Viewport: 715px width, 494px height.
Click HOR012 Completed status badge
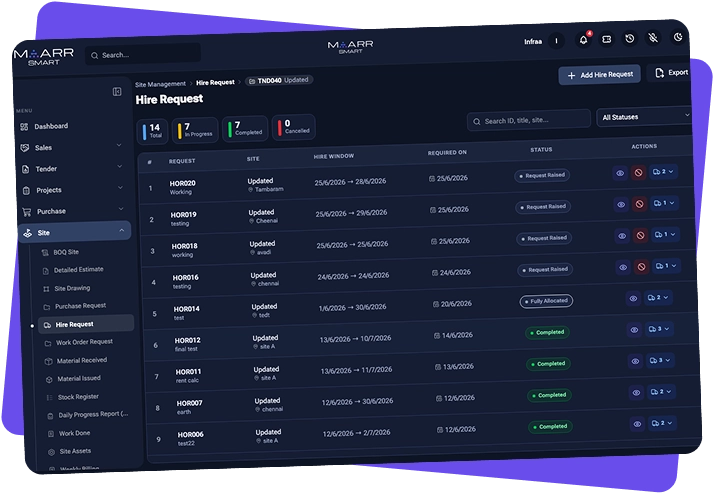547,333
